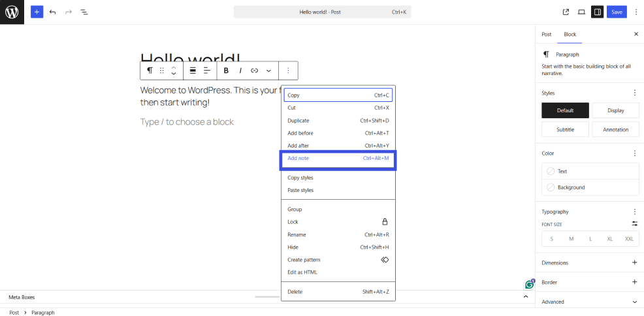The width and height of the screenshot is (644, 316).
Task: Choose Add before from the menu
Action: coord(338,133)
